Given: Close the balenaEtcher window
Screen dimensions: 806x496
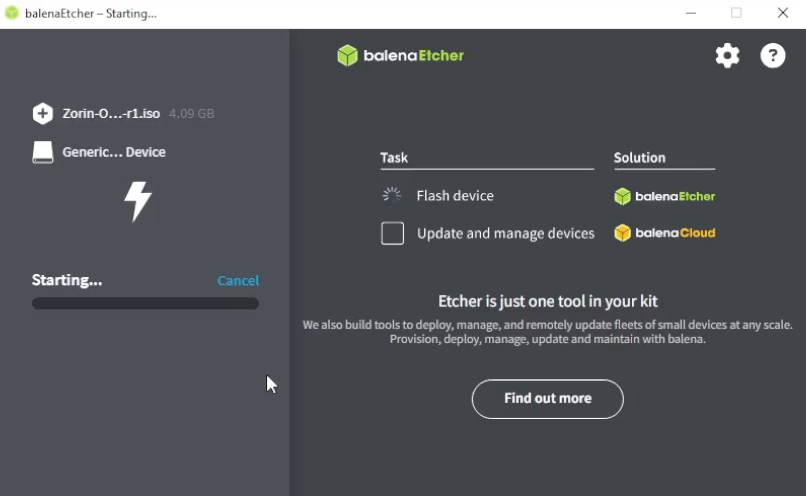Looking at the screenshot, I should coord(782,13).
